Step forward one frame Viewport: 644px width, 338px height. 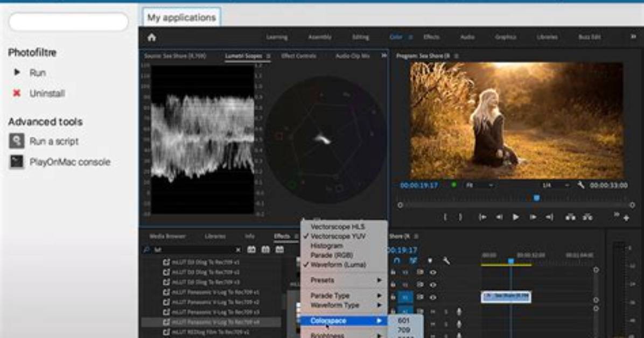tap(533, 217)
